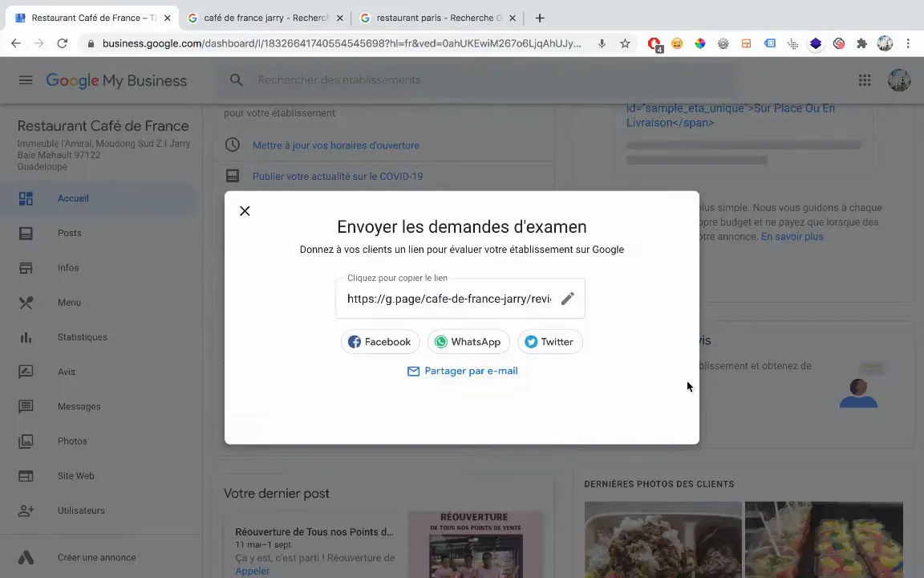Click the Google My Business logo
This screenshot has height=578, width=924.
pyautogui.click(x=116, y=80)
